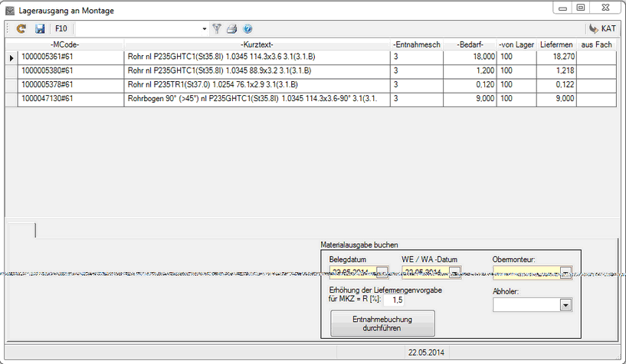Open the WE / WA-Datum date picker
Viewport: 626px width, 364px height.
point(455,272)
